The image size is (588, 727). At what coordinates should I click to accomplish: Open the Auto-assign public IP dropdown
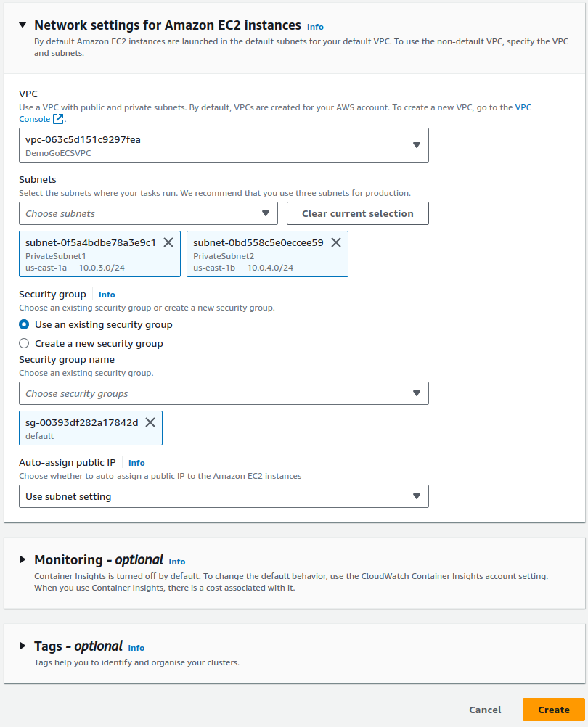coord(224,496)
